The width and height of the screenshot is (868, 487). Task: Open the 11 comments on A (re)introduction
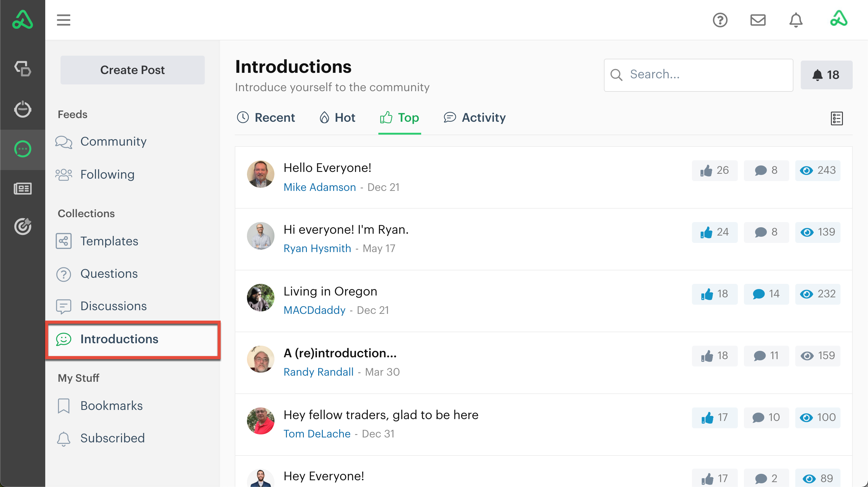pos(766,356)
